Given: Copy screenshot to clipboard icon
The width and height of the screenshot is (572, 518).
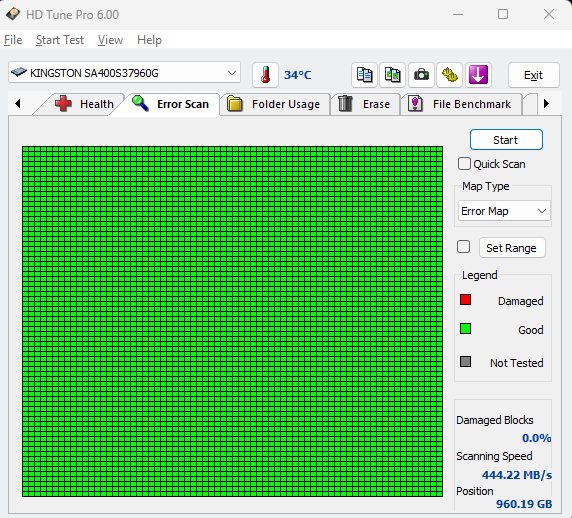Looking at the screenshot, I should [393, 75].
